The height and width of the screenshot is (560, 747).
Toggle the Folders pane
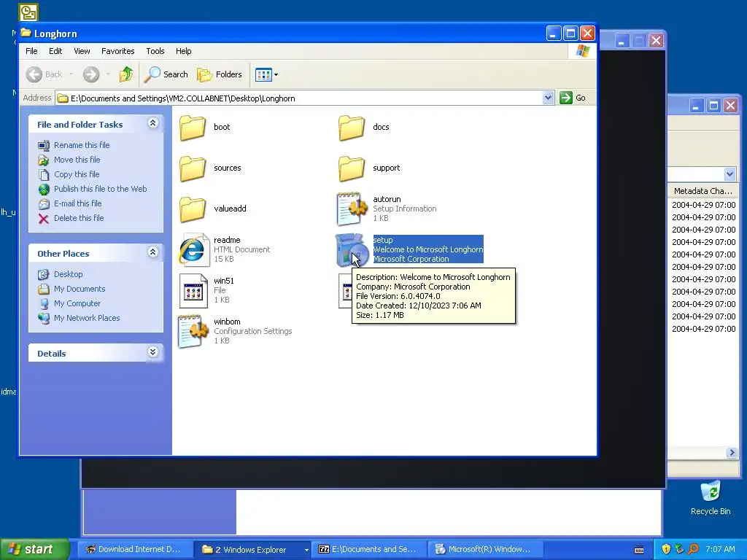coord(220,74)
